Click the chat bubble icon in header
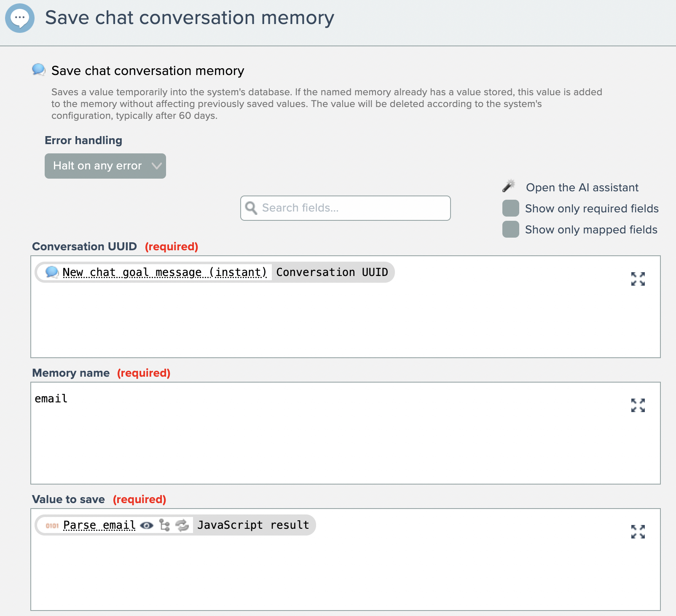This screenshot has height=616, width=676. (20, 18)
